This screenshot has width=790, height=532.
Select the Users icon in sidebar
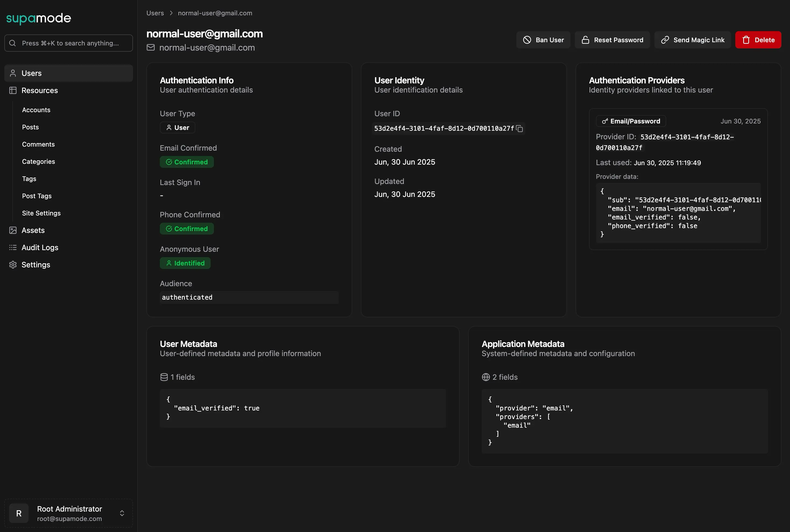coord(13,73)
